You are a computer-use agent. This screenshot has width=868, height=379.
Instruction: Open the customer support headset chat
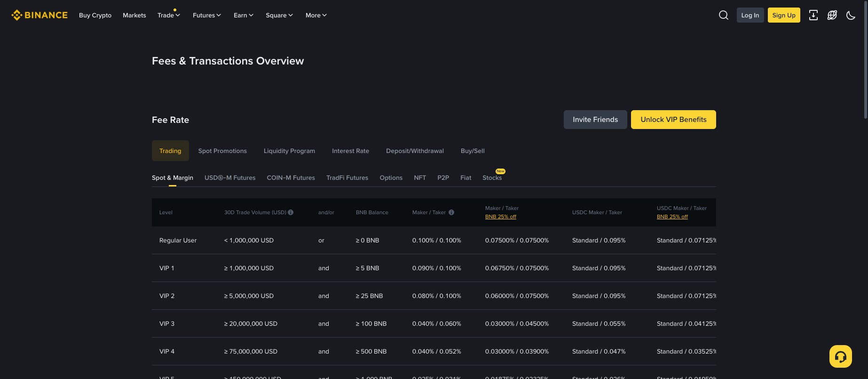tap(841, 356)
